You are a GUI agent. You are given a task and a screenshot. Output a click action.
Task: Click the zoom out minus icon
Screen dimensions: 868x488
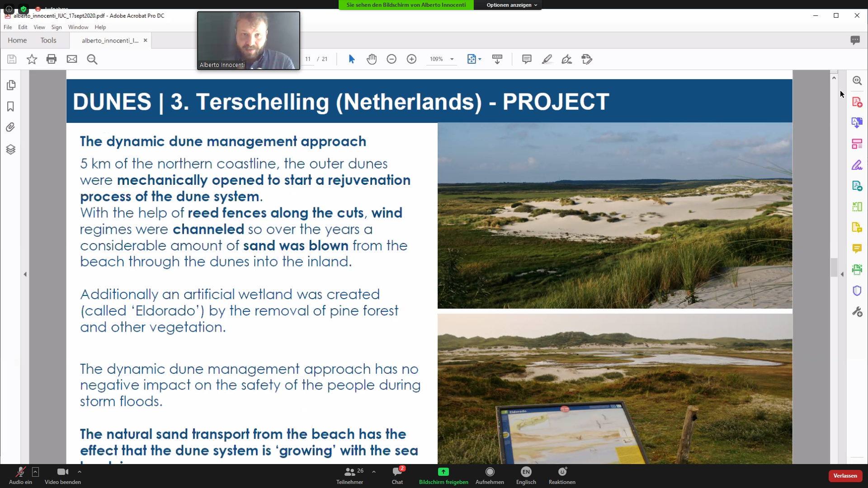(392, 59)
